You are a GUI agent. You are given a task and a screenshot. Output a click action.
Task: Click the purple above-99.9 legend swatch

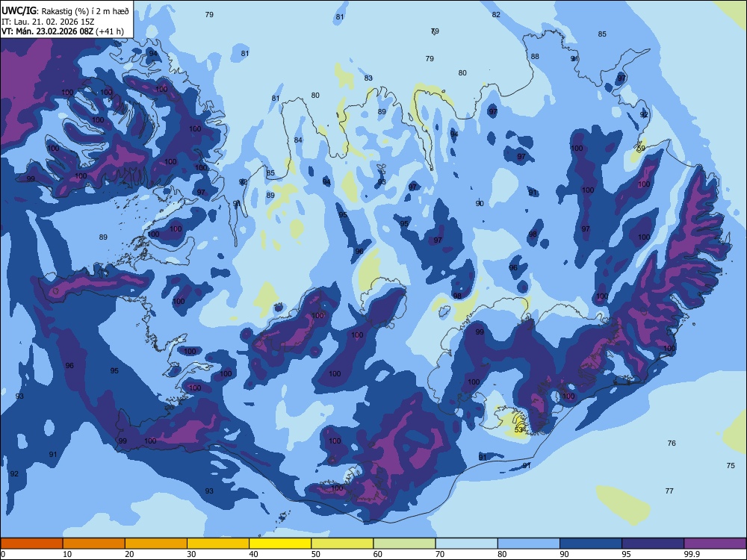(715, 544)
